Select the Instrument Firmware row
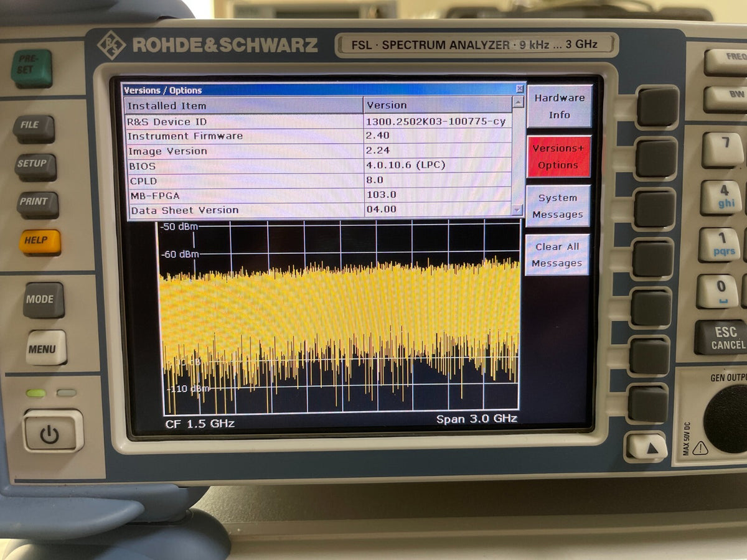 319,136
